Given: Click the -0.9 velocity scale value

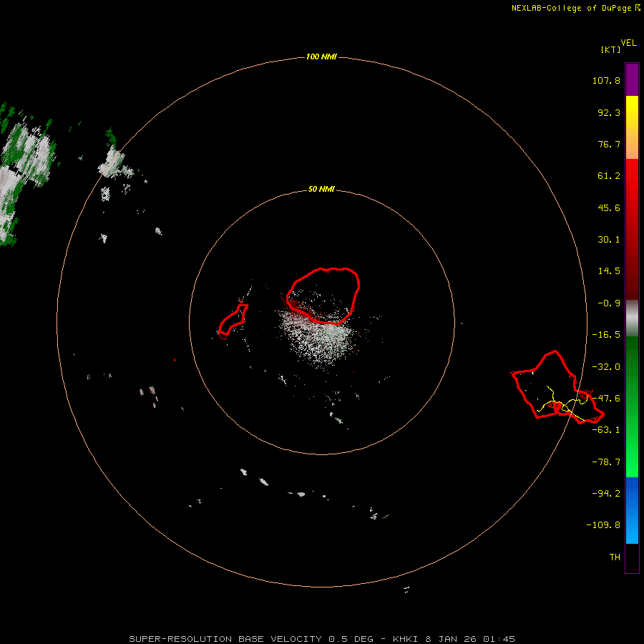Looking at the screenshot, I should (x=609, y=303).
